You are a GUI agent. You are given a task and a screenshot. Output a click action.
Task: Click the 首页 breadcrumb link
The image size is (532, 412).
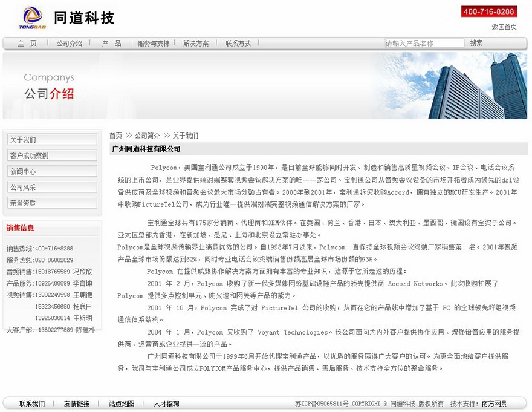(115, 136)
